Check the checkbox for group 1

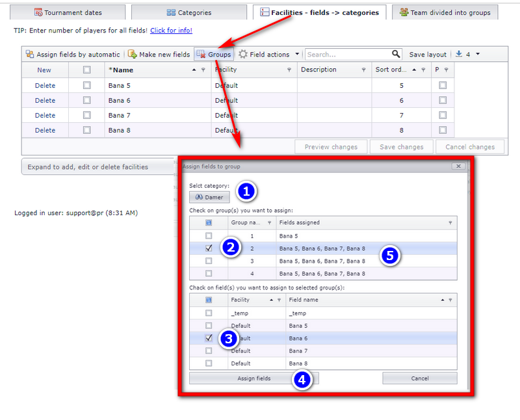coord(209,235)
